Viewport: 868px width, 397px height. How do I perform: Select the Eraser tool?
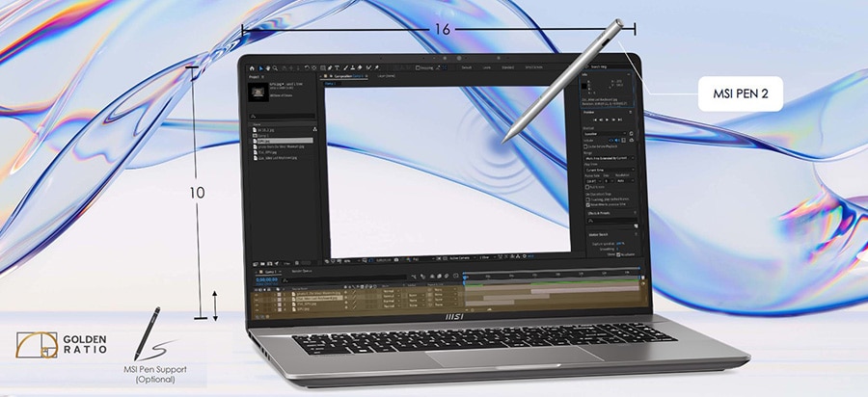point(360,68)
